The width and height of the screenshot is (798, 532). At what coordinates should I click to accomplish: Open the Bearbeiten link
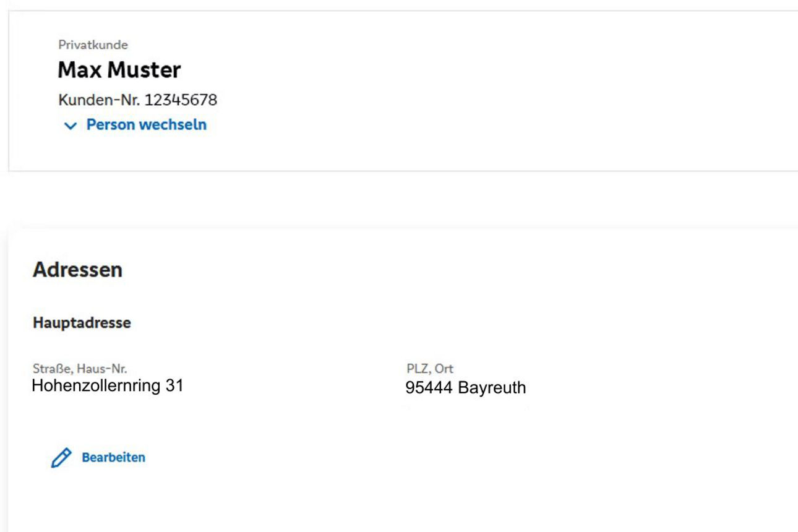click(113, 458)
